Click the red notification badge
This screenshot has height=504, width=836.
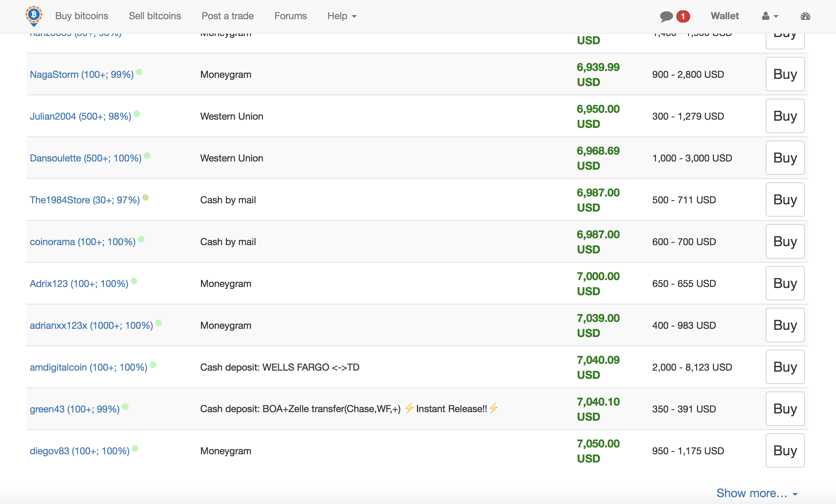pyautogui.click(x=683, y=16)
